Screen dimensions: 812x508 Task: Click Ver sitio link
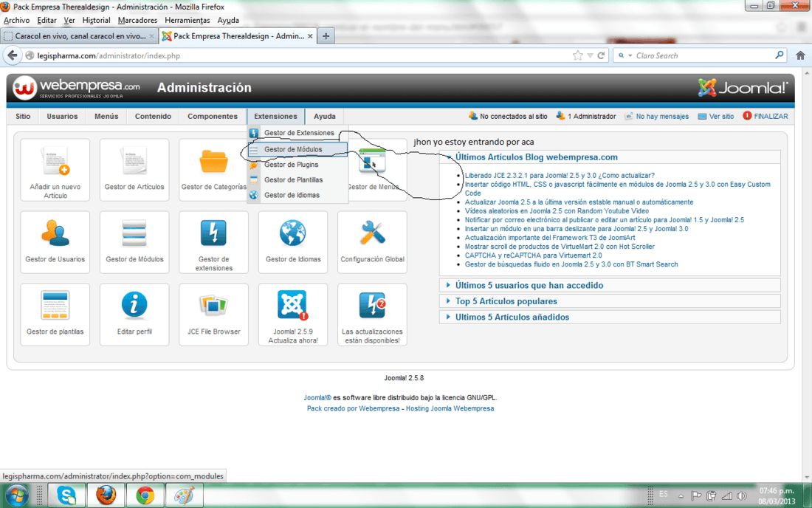point(716,116)
